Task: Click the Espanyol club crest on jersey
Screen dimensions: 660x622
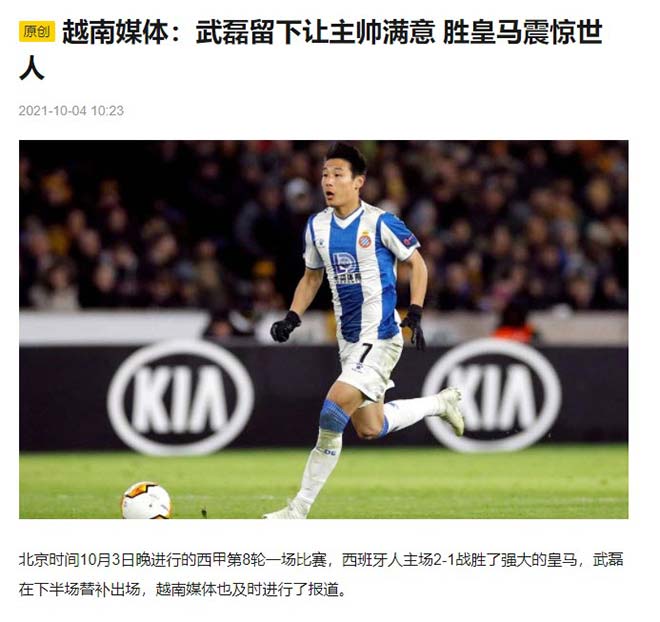Action: [364, 240]
